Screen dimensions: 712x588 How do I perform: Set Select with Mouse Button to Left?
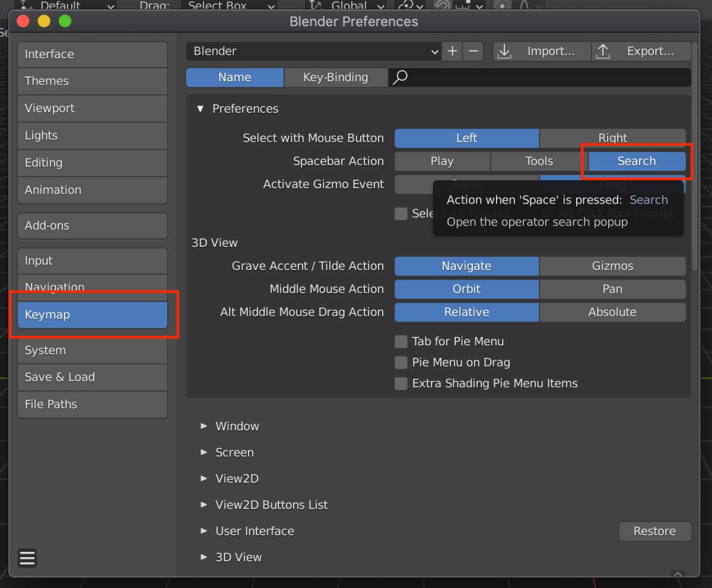click(466, 138)
